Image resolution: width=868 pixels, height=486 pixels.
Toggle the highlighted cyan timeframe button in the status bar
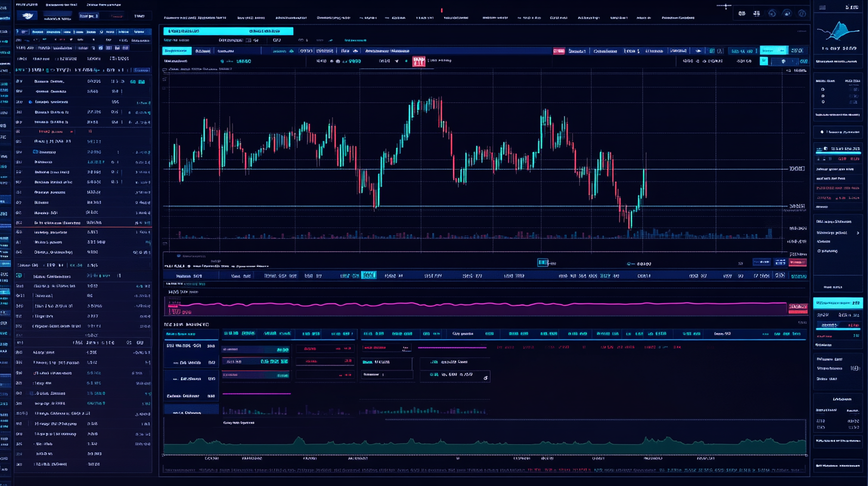point(369,275)
